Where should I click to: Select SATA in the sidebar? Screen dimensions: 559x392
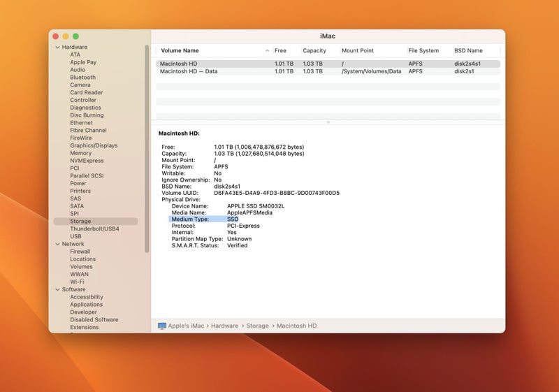tap(77, 206)
